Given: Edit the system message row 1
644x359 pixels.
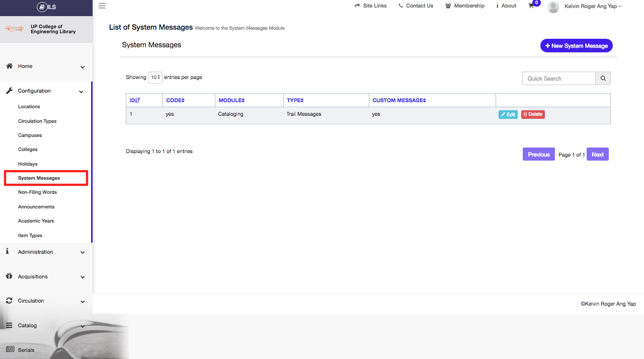Looking at the screenshot, I should coord(508,115).
